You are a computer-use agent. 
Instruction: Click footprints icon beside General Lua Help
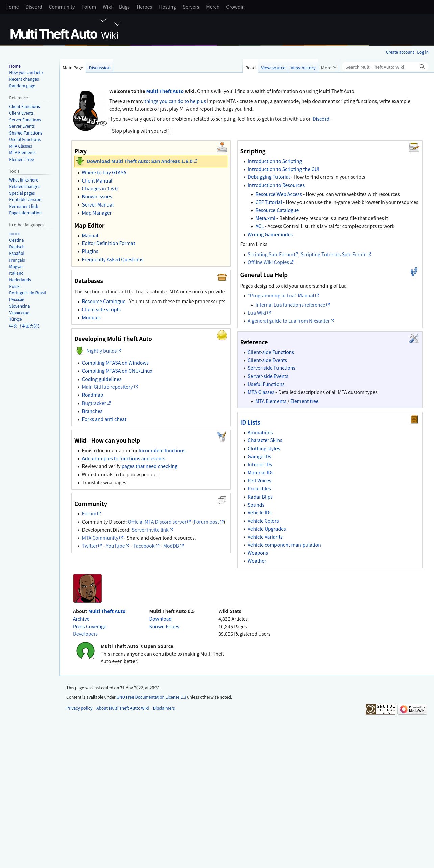click(414, 271)
